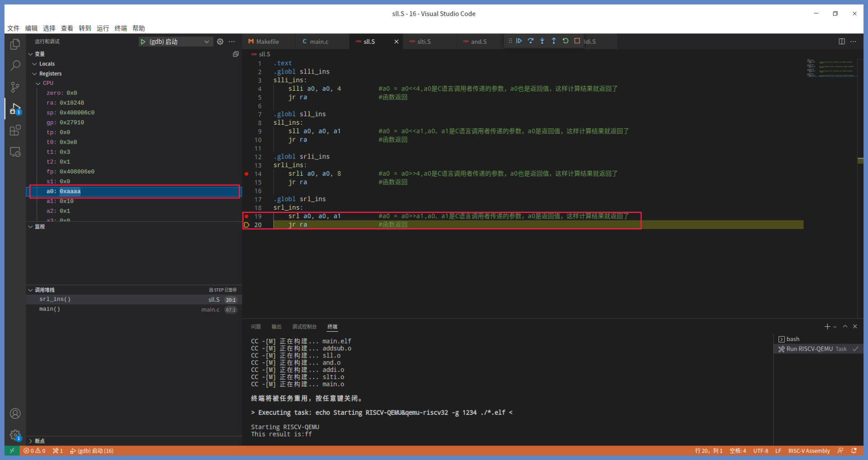Toggle breakpoint on line 19
868x460 pixels.
(246, 216)
